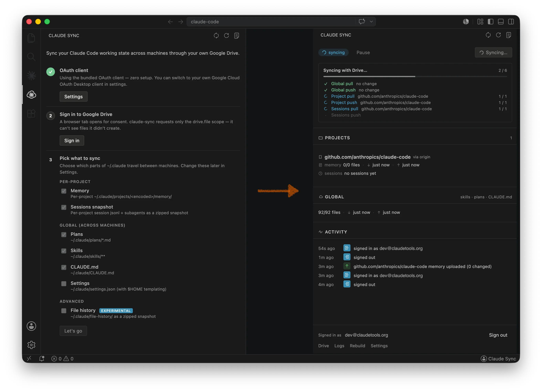Click the refresh icon in the setup panel header
Image resolution: width=542 pixels, height=392 pixels.
pos(226,36)
